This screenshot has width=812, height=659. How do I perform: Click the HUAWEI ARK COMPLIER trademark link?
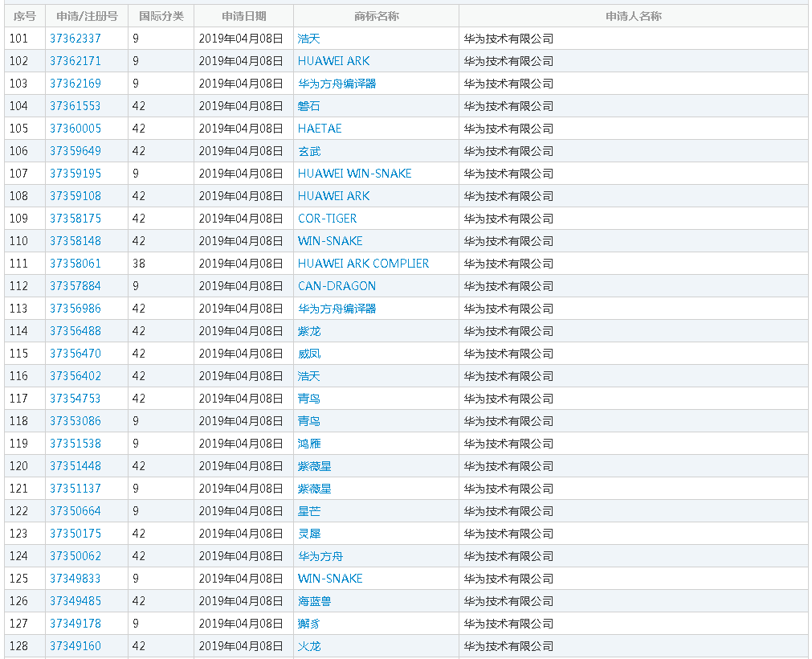click(363, 264)
